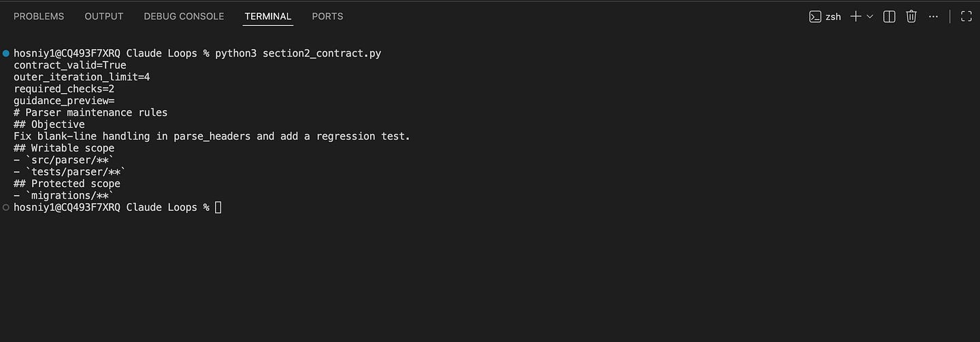Show the DEBUG CONSOLE tab

184,16
